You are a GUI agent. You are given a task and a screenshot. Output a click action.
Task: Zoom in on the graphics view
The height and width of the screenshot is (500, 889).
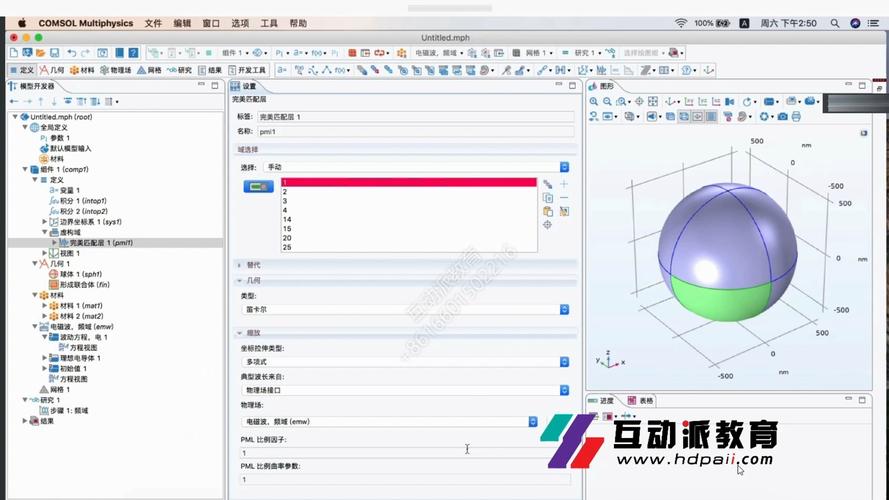tap(594, 101)
